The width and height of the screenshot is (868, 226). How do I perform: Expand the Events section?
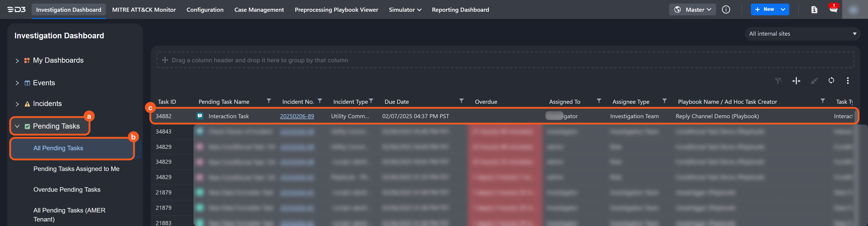pos(17,83)
